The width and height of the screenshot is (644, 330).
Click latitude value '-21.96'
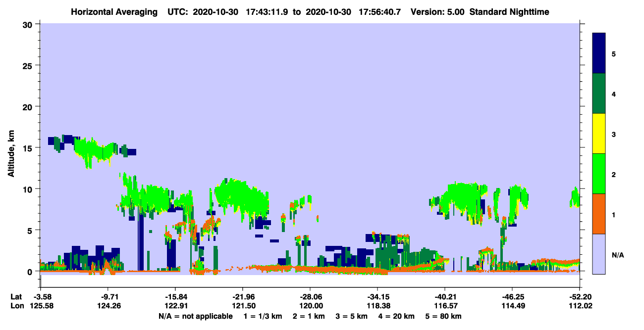click(243, 297)
